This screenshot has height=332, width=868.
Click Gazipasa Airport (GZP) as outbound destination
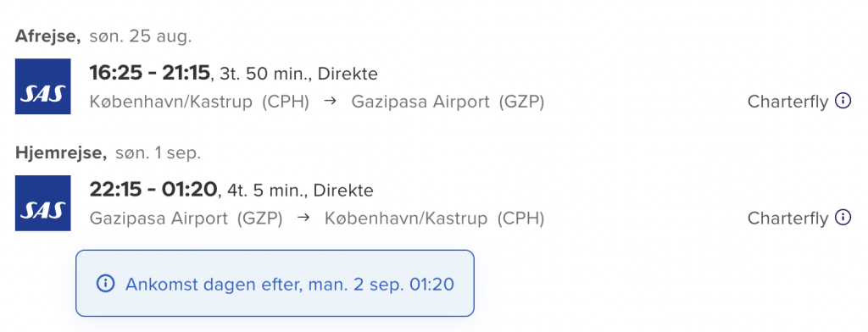point(448,102)
